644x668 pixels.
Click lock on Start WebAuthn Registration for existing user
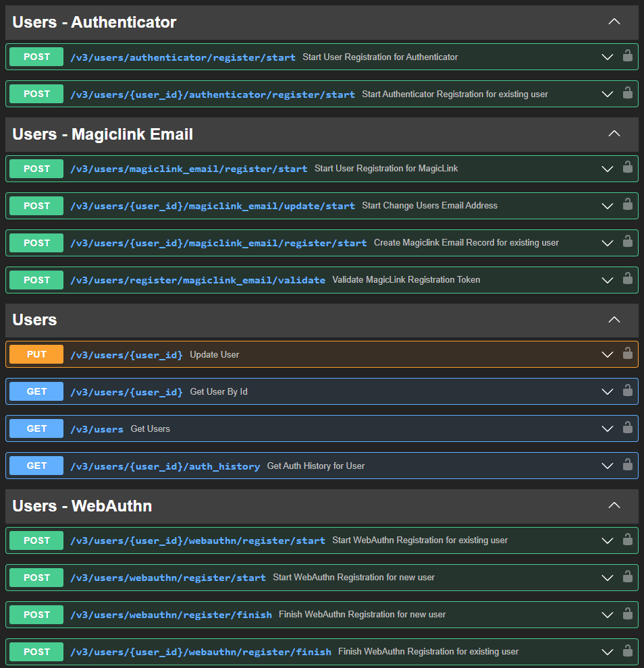(x=627, y=539)
